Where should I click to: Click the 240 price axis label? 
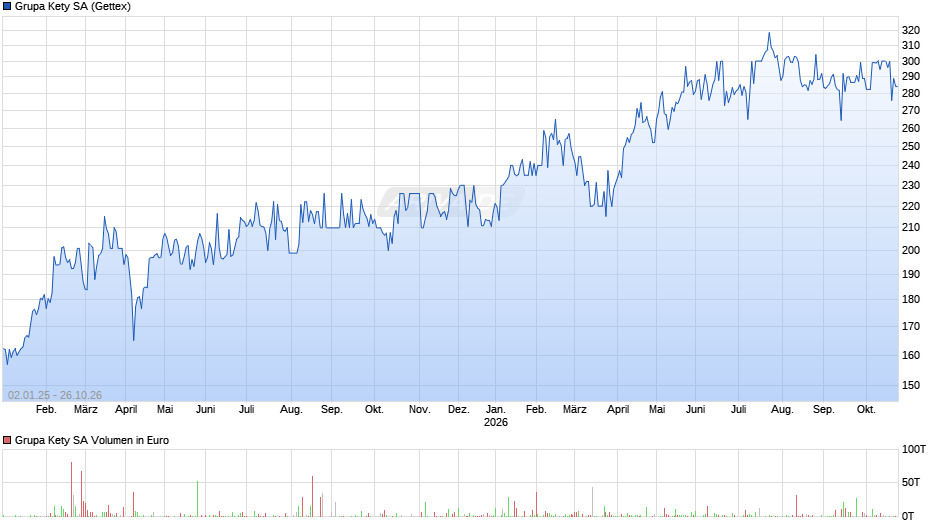click(x=911, y=166)
